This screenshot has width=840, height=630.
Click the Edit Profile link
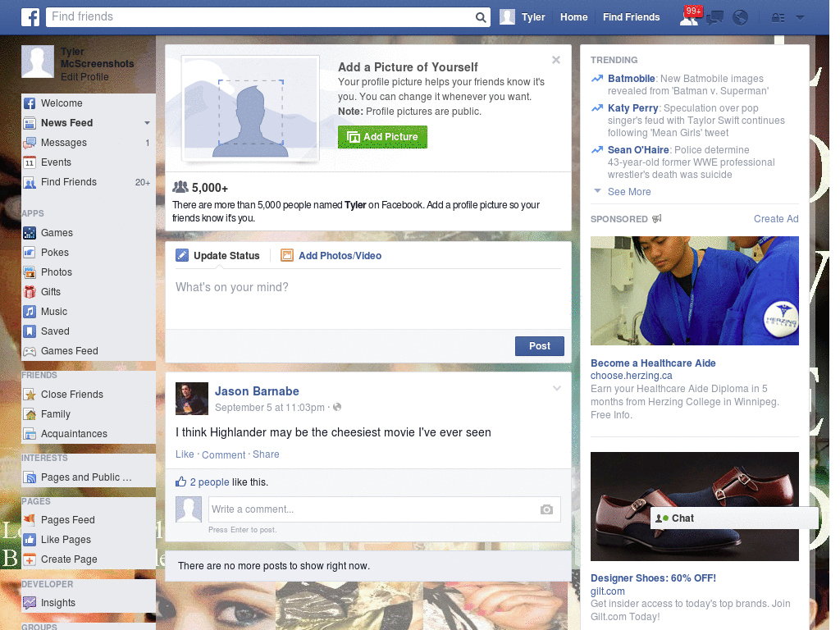pyautogui.click(x=84, y=76)
